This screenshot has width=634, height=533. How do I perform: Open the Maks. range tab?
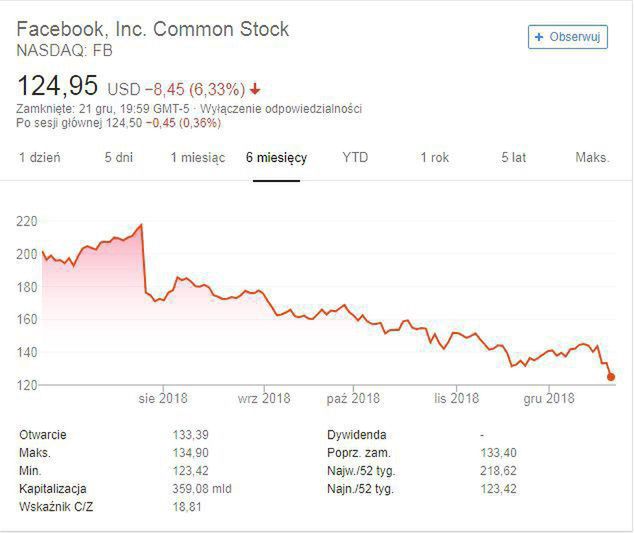pos(592,158)
